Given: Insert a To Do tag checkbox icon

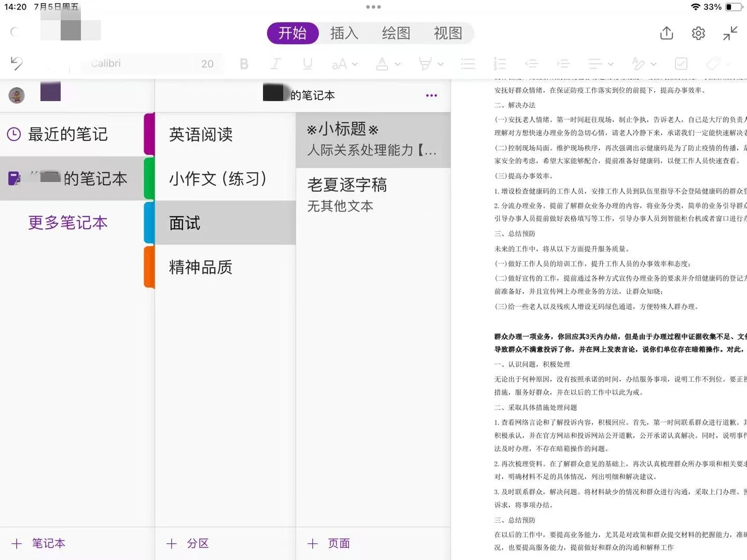Looking at the screenshot, I should click(681, 63).
